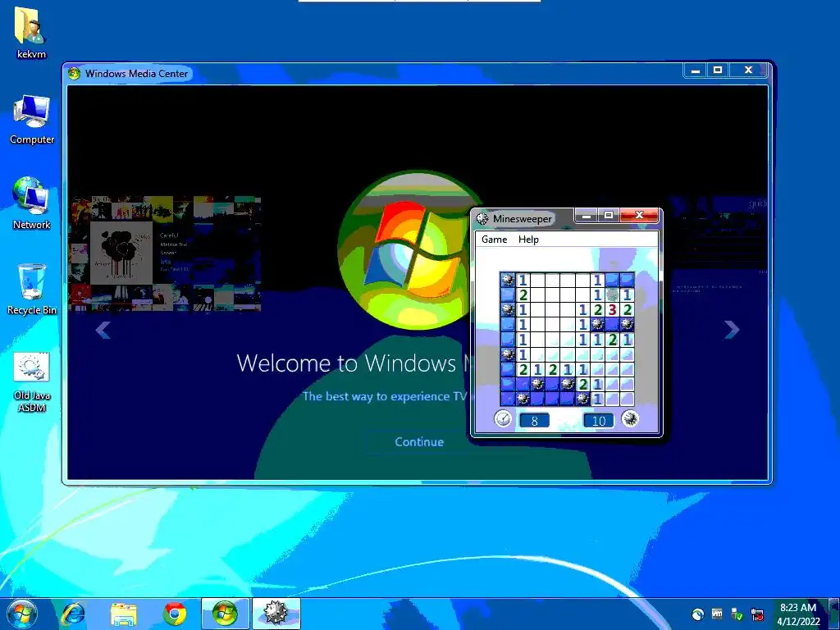Open Windows Explorer from the taskbar
Viewport: 840px width, 630px height.
click(x=124, y=614)
